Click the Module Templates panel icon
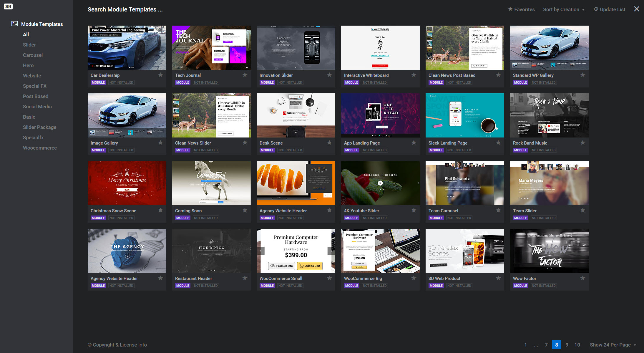Screen dimensions: 644x353 click(15, 24)
